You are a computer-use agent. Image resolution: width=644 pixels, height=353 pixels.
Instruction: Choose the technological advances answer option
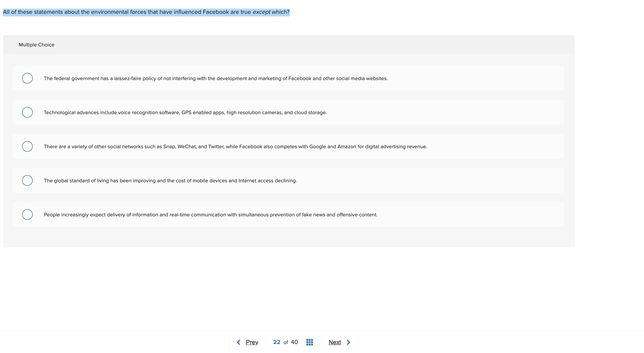pos(27,112)
